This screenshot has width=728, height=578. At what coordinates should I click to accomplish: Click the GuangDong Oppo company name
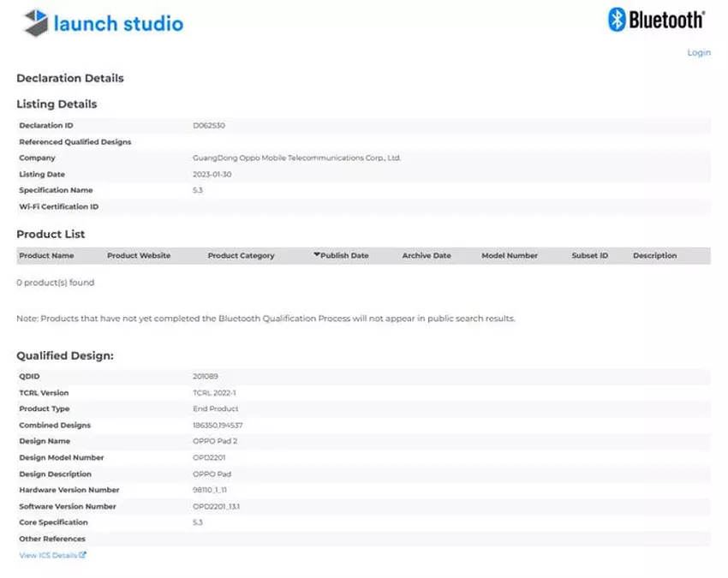coord(296,158)
